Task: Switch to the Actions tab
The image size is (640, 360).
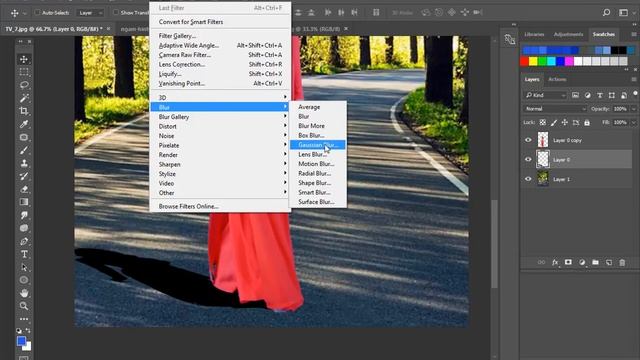Action: coord(557,79)
